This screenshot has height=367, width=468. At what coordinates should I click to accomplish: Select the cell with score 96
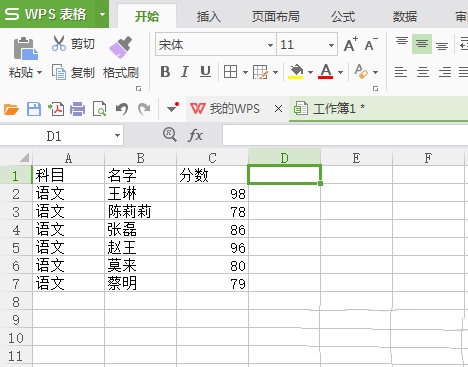[x=212, y=248]
